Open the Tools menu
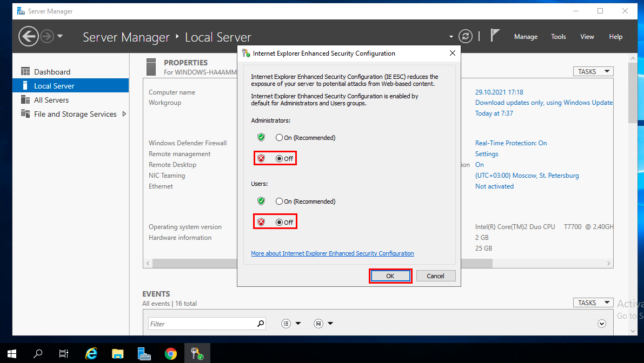 click(558, 37)
